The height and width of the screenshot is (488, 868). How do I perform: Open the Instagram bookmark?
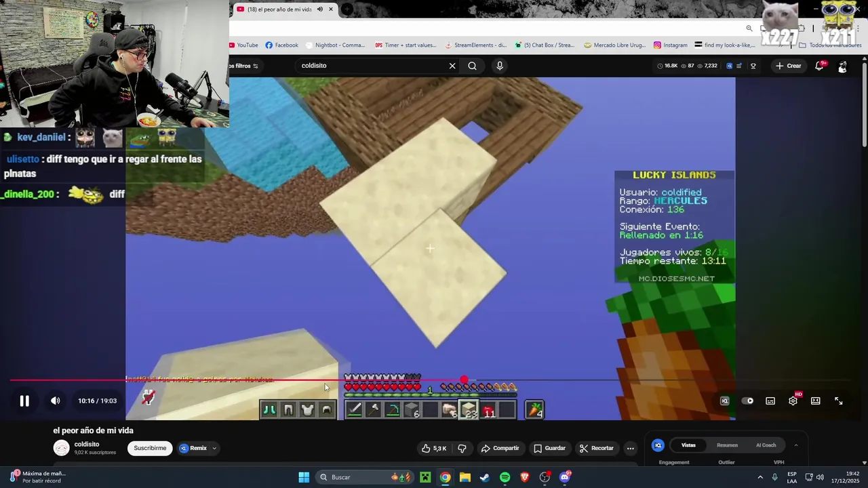[x=671, y=45]
